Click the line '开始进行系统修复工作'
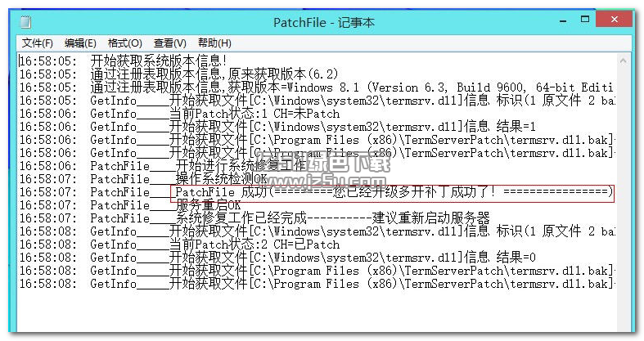The width and height of the screenshot is (644, 341). click(x=163, y=166)
